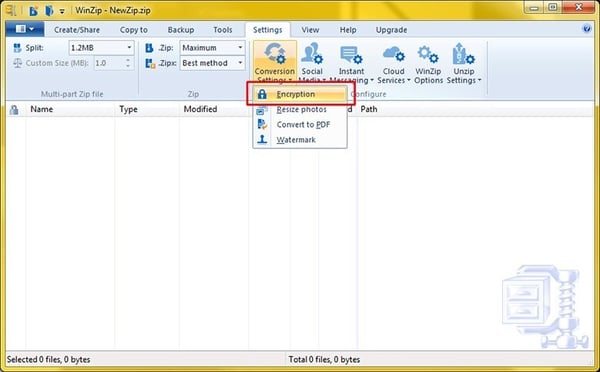Click the lock icon next to Encryption

(x=262, y=94)
